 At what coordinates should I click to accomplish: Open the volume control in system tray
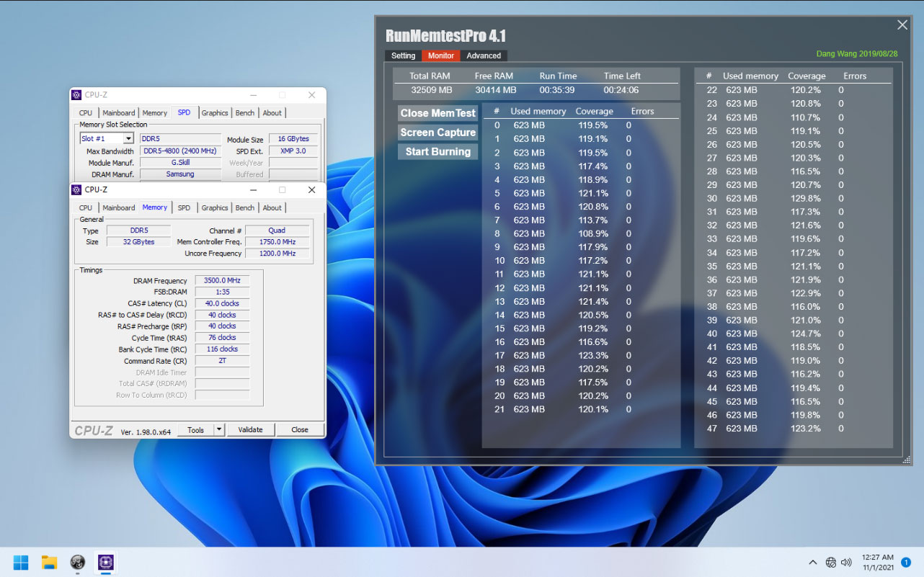(848, 562)
